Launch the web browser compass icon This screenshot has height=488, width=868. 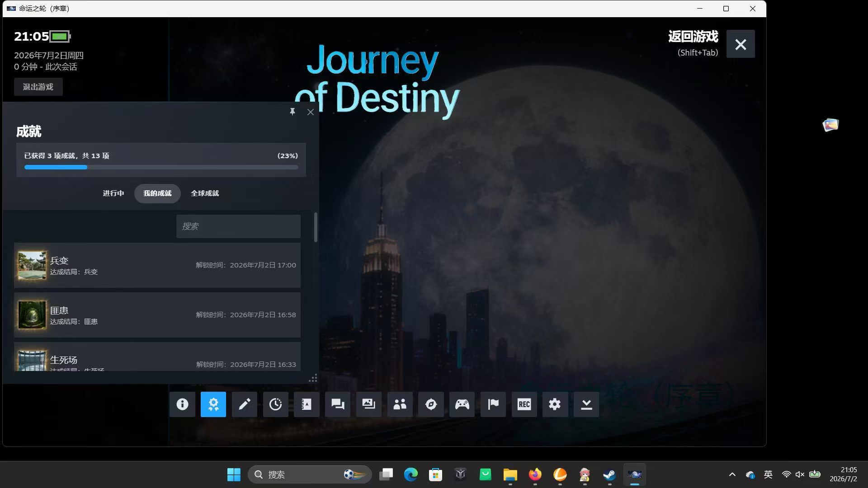pos(431,404)
